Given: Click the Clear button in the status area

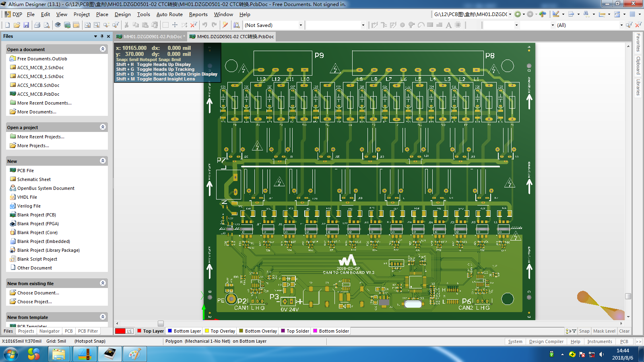Looking at the screenshot, I should coord(624,331).
